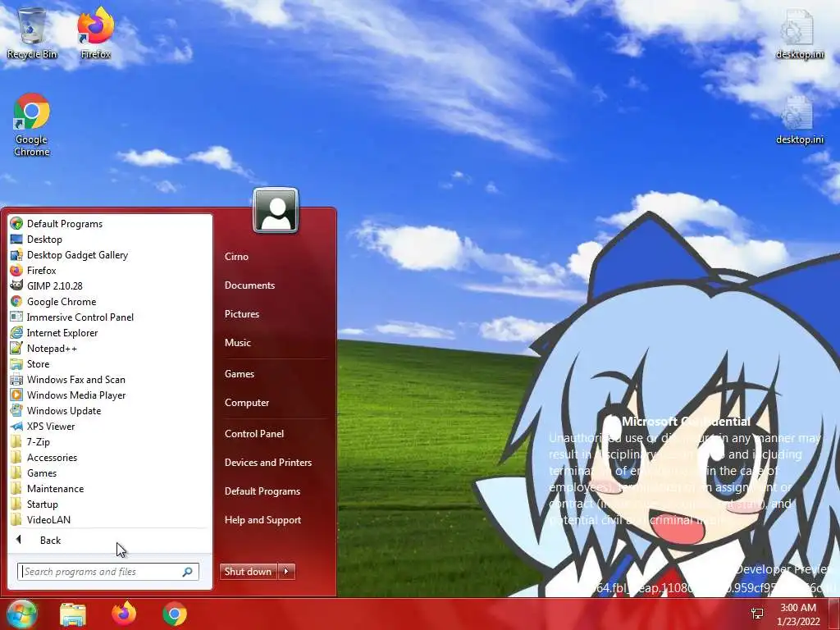840x630 pixels.
Task: Open Music from the Start menu
Action: 237,342
